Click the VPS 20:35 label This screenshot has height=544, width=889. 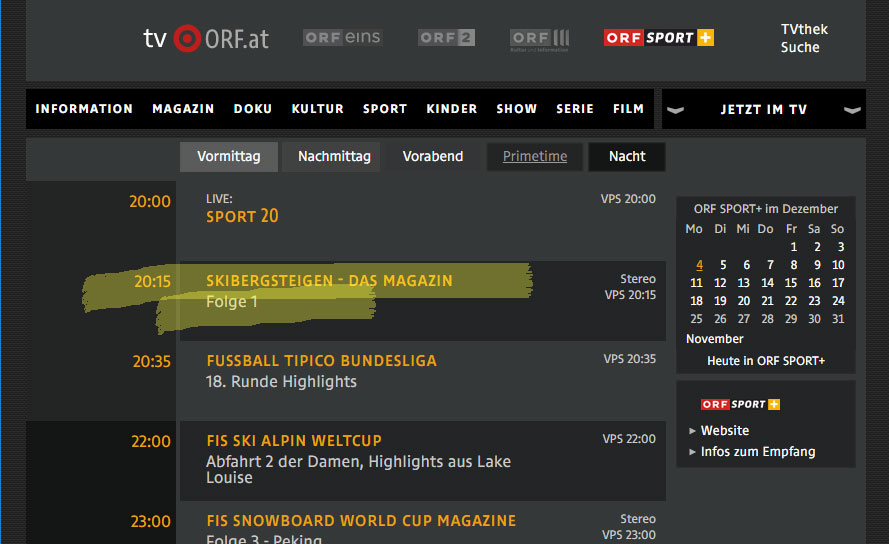[x=629, y=359]
